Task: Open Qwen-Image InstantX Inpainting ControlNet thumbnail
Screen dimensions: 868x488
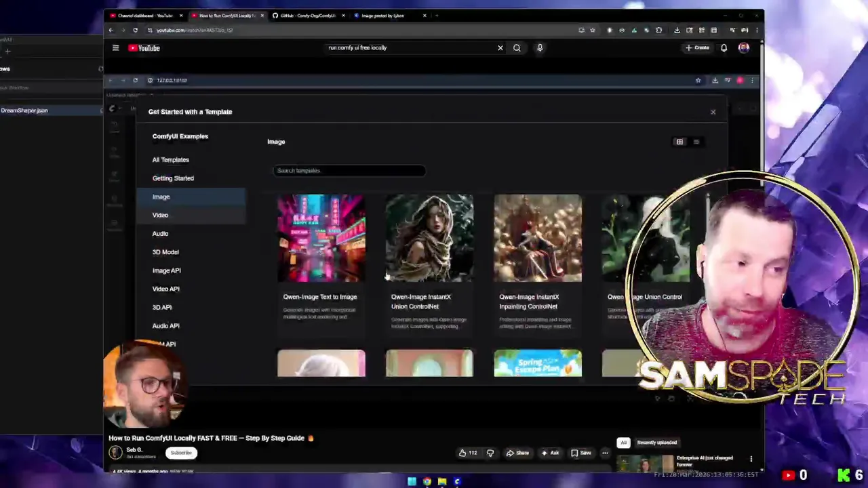Action: (538, 238)
